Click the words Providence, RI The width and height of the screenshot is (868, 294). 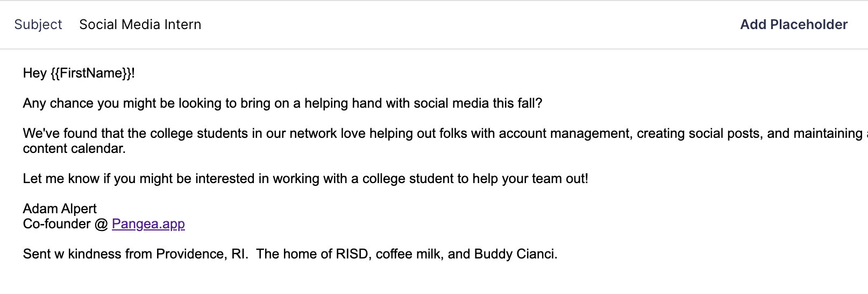202,254
